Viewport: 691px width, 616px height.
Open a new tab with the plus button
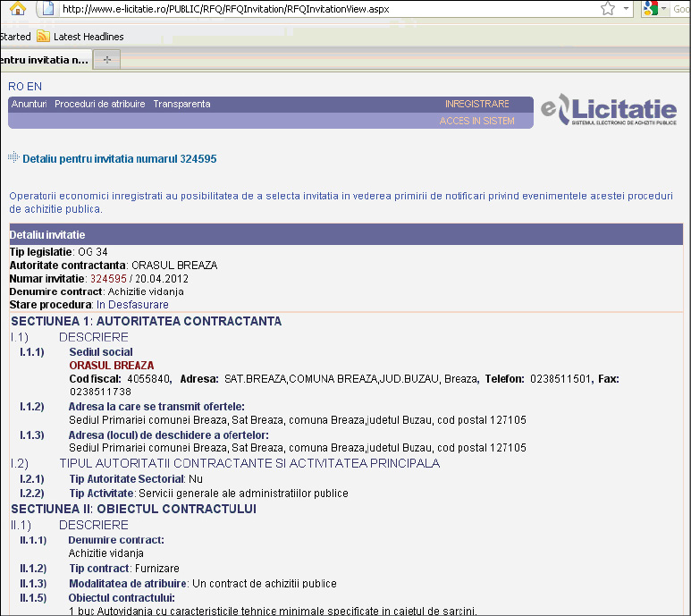[107, 60]
